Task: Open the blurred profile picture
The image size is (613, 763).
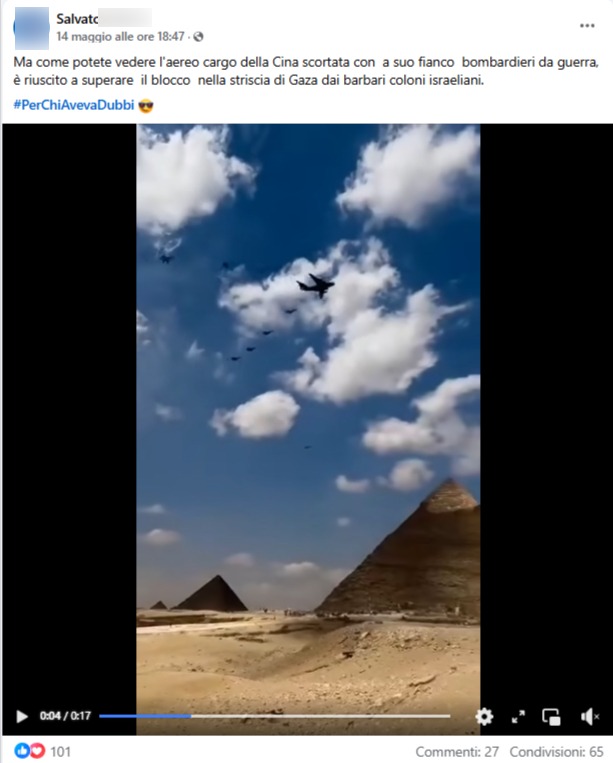Action: pyautogui.click(x=32, y=28)
